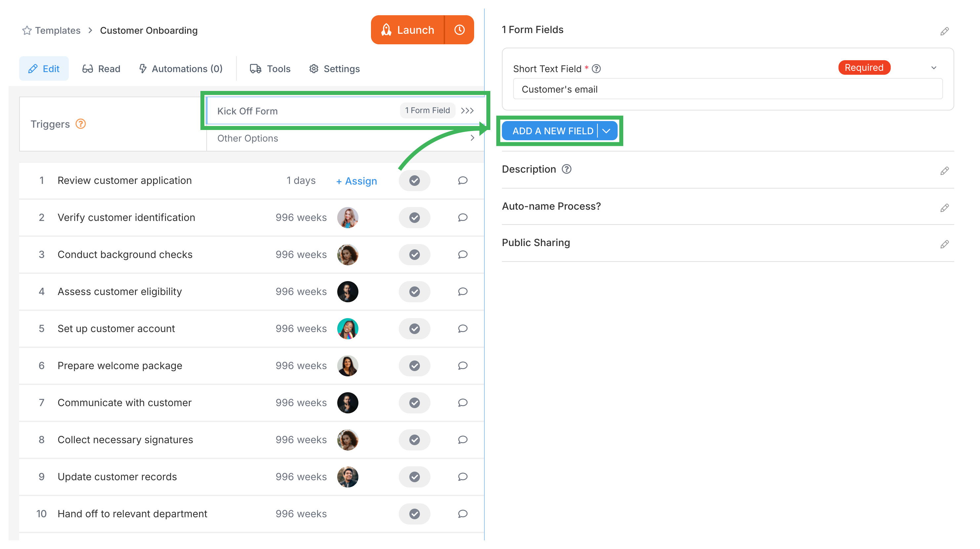Click ADD A NEW FIELD button
Image resolution: width=980 pixels, height=549 pixels.
pyautogui.click(x=552, y=131)
